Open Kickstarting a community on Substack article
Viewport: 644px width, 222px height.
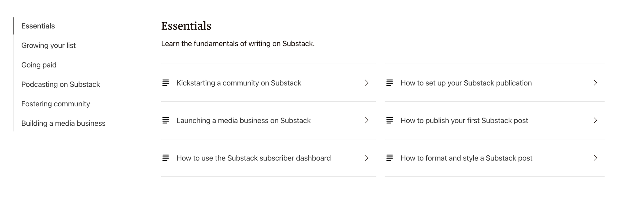tap(269, 83)
